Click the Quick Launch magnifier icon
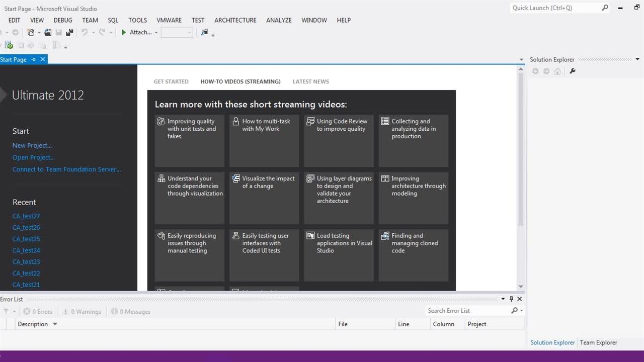This screenshot has height=362, width=644. point(605,8)
